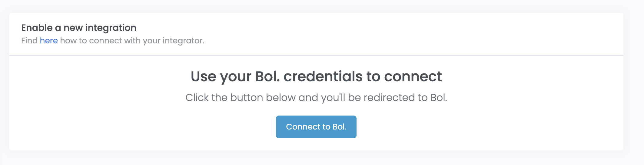Open the 'here' integrator help link
Viewport: 644px width, 165px height.
pos(48,41)
